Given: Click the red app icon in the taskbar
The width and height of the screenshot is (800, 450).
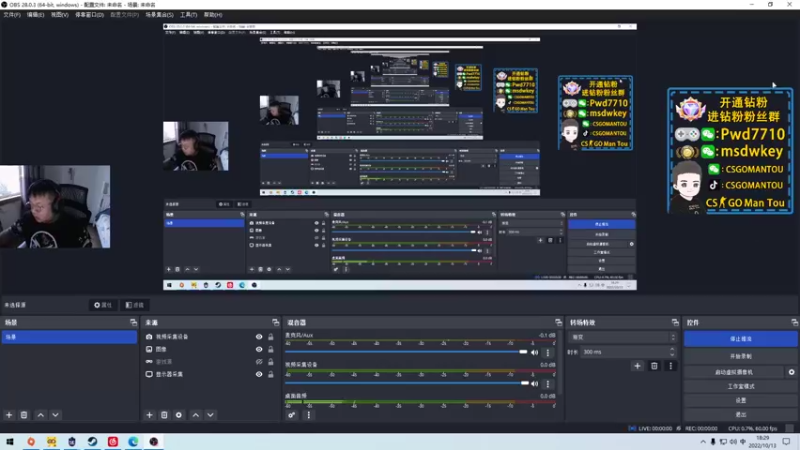Looking at the screenshot, I should (x=113, y=441).
